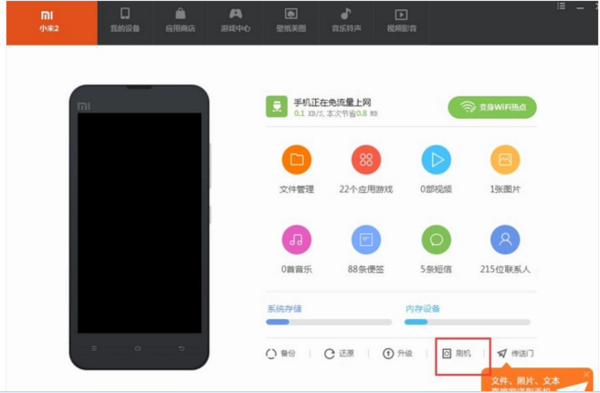Open the 22个应用游戏 apps icon
The width and height of the screenshot is (600, 393).
pyautogui.click(x=366, y=160)
